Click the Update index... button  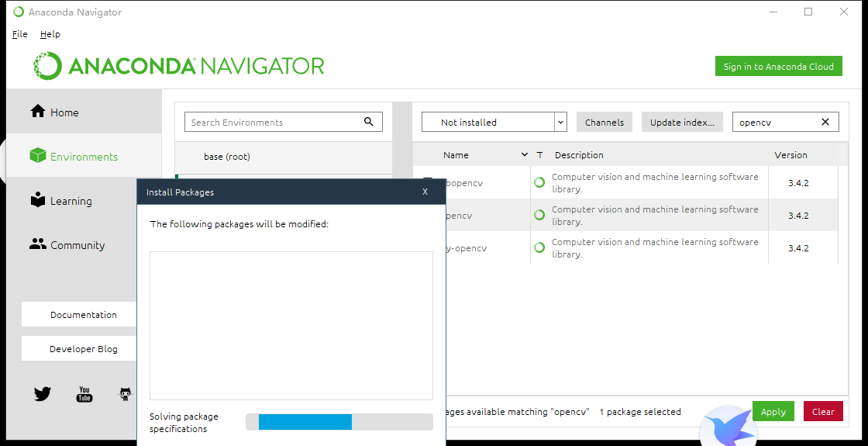(x=682, y=122)
